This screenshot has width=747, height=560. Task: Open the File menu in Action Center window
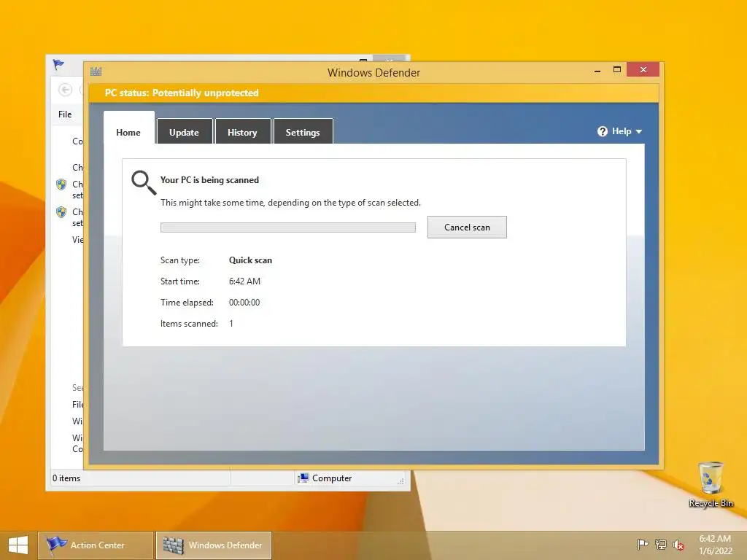click(x=65, y=114)
